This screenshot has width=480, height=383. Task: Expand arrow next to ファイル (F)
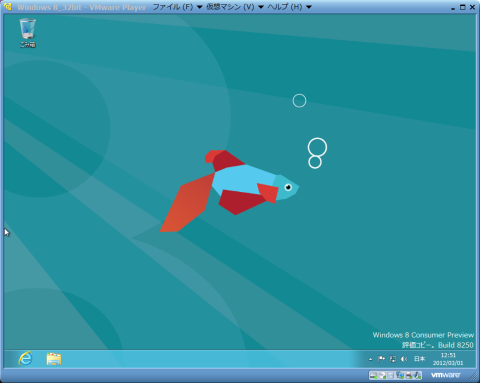199,7
